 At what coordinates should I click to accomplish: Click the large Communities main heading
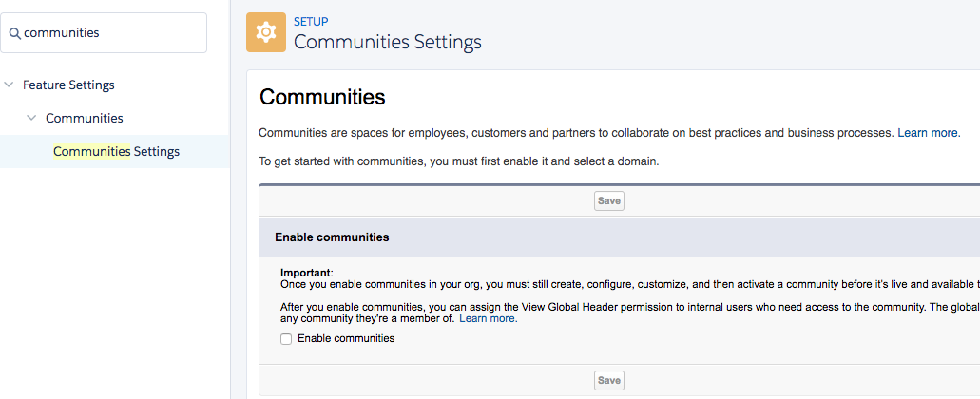[322, 97]
